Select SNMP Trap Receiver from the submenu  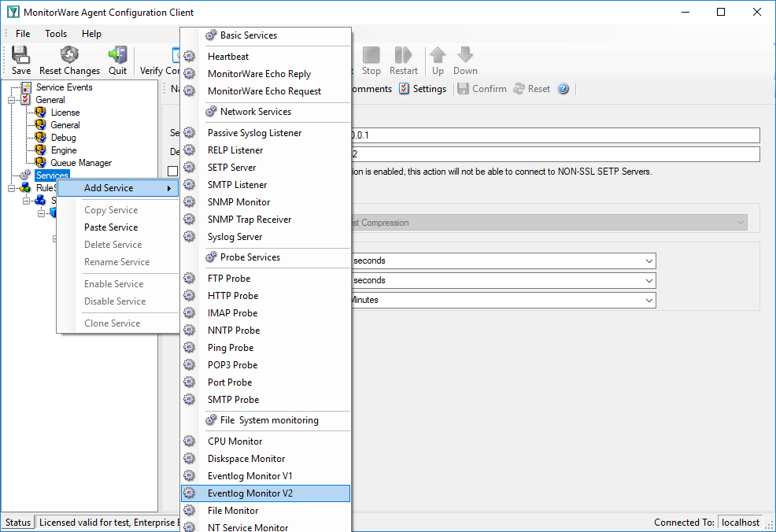(x=266, y=220)
